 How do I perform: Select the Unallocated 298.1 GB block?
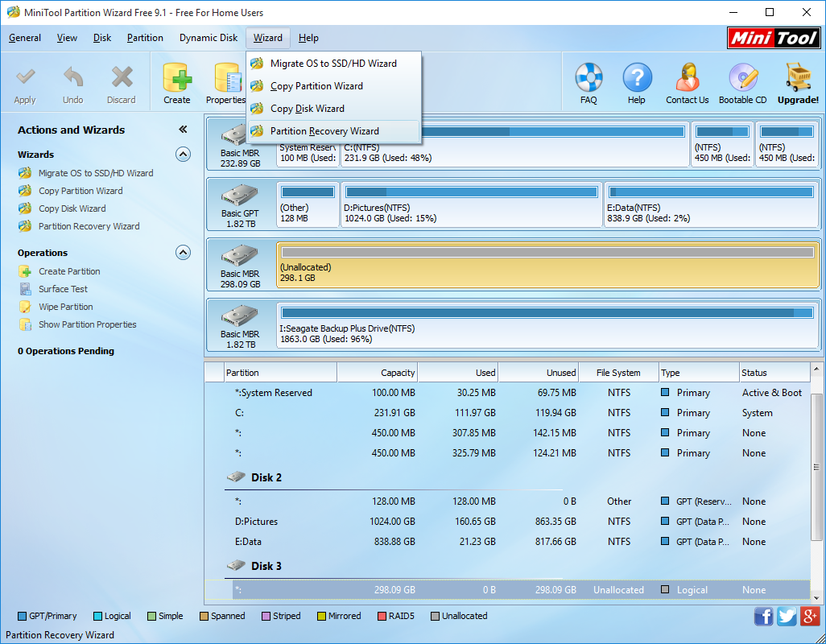pyautogui.click(x=547, y=265)
